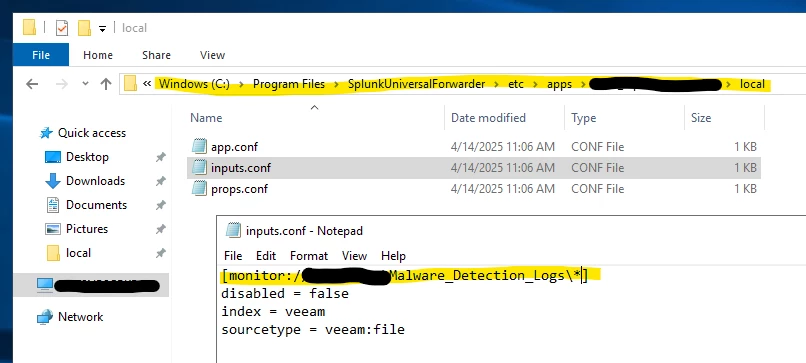Click the Up one level arrow

tap(106, 84)
